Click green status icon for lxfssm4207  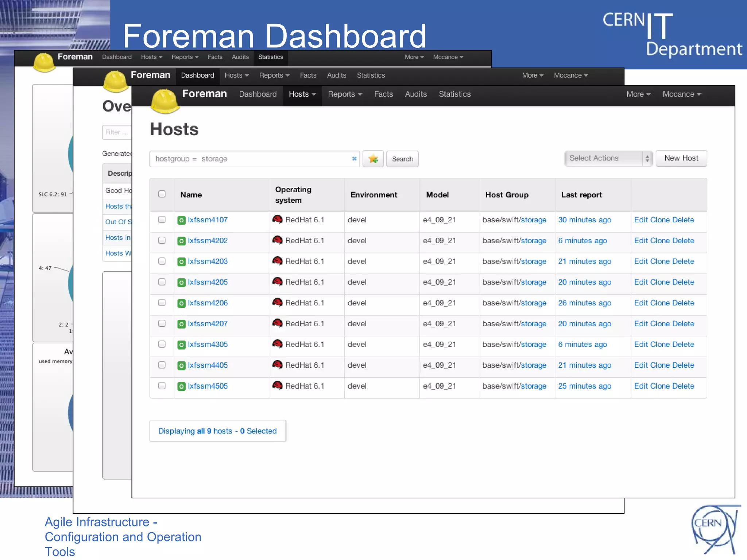tap(181, 324)
